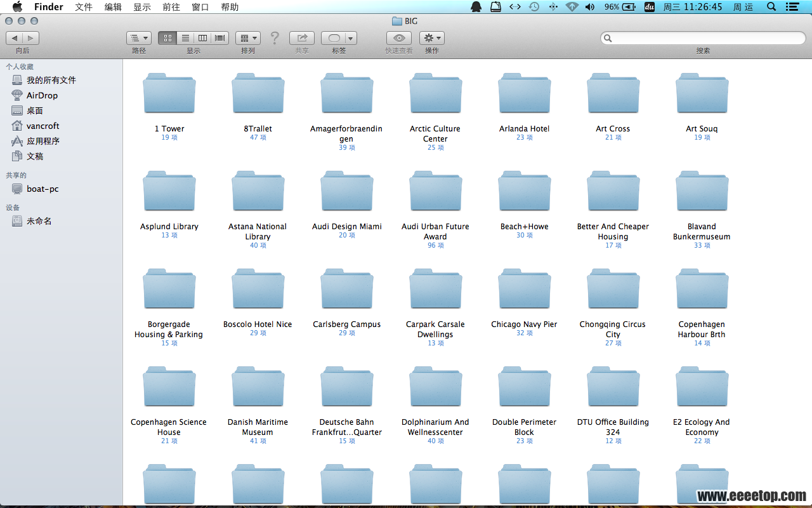Switch to column view mode
This screenshot has height=508, width=812.
[202, 38]
